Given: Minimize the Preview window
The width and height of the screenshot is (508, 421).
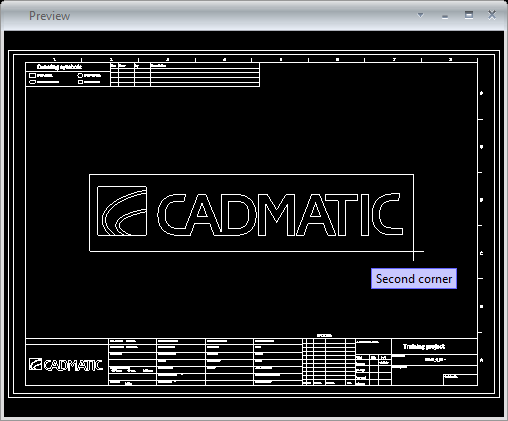Looking at the screenshot, I should click(445, 16).
